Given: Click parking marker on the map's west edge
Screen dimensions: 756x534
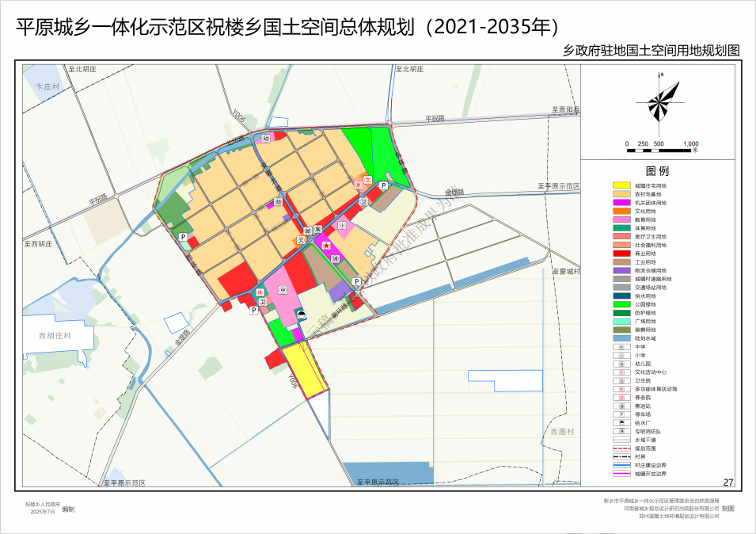Looking at the screenshot, I should coord(183,237).
